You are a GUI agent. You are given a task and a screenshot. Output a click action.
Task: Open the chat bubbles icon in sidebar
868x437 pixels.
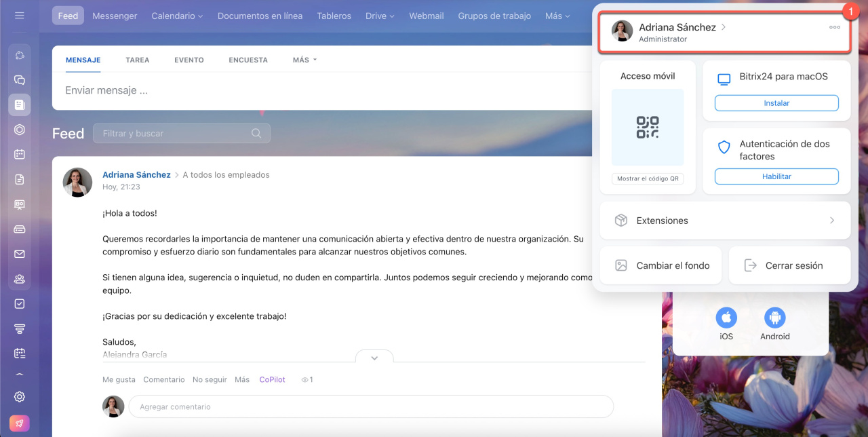(x=19, y=80)
